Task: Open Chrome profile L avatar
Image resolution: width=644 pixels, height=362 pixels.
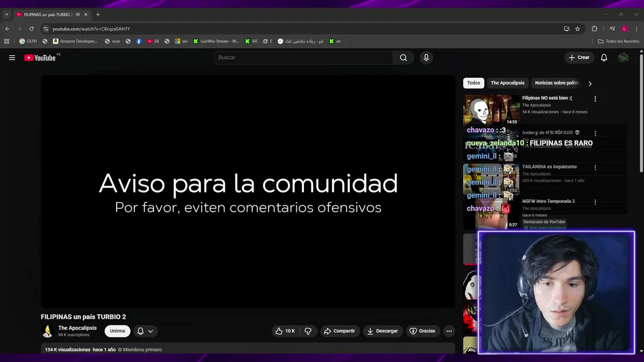Action: [624, 29]
